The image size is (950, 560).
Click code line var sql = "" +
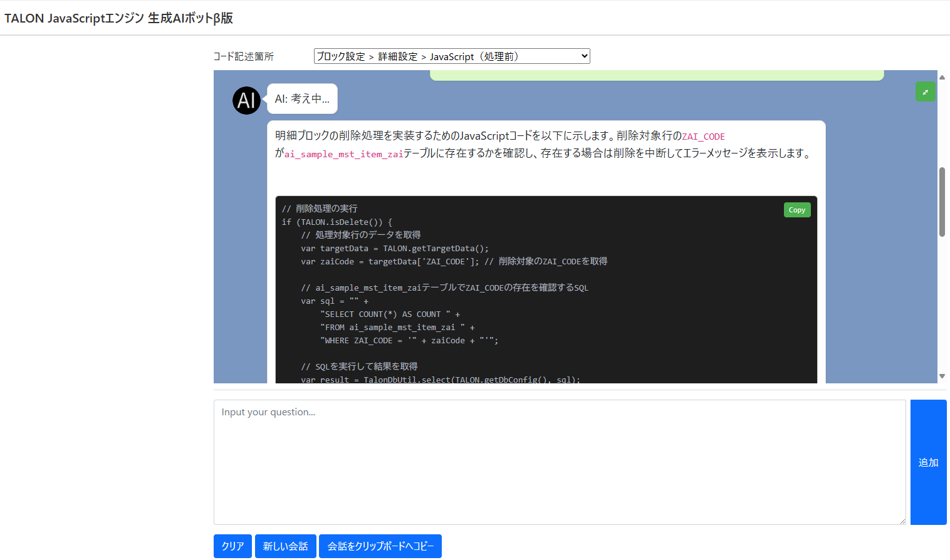(335, 301)
